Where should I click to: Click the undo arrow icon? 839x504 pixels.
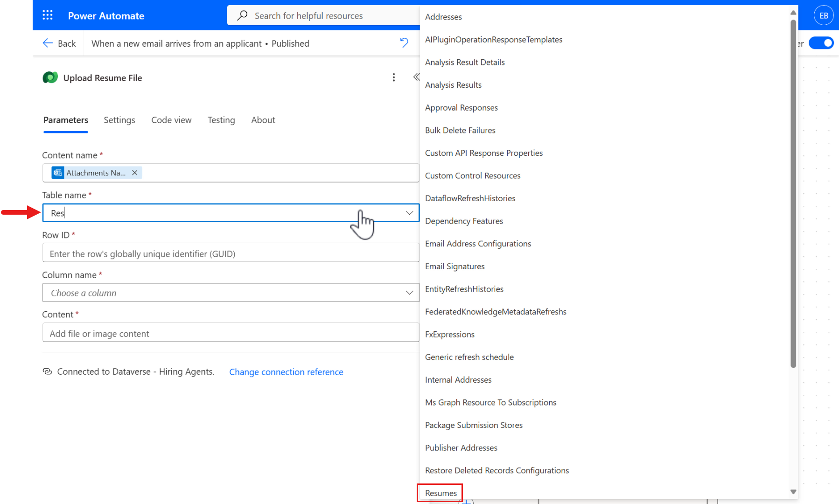[x=404, y=42]
